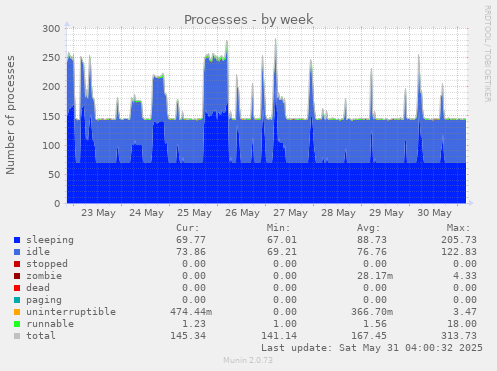This screenshot has width=497, height=371.
Task: Select the 'total' legend label
Action: click(41, 336)
